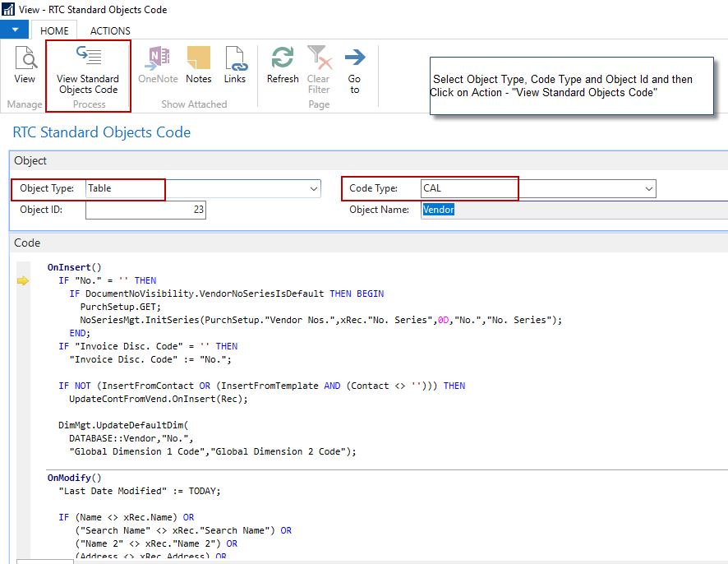Click the Object Type label

tap(47, 188)
